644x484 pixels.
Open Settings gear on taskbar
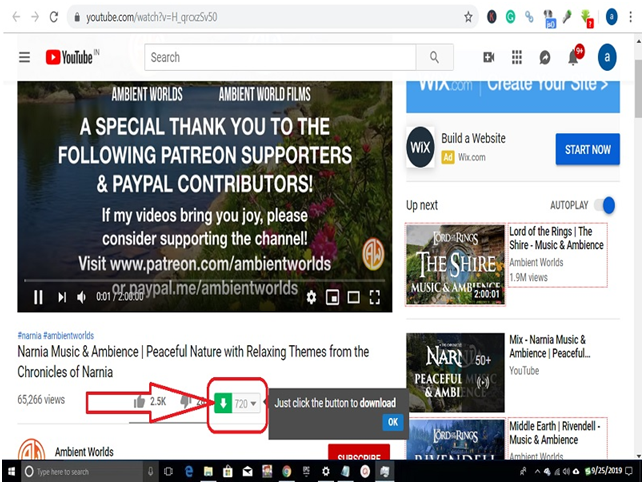click(x=325, y=472)
